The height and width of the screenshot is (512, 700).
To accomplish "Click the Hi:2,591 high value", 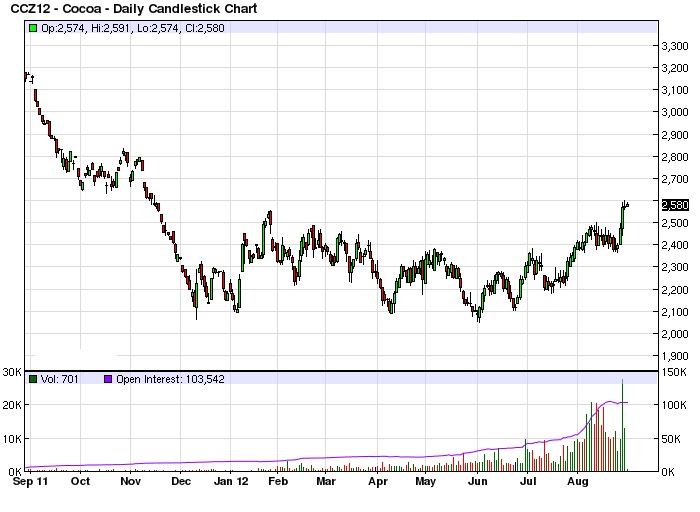I will point(110,28).
